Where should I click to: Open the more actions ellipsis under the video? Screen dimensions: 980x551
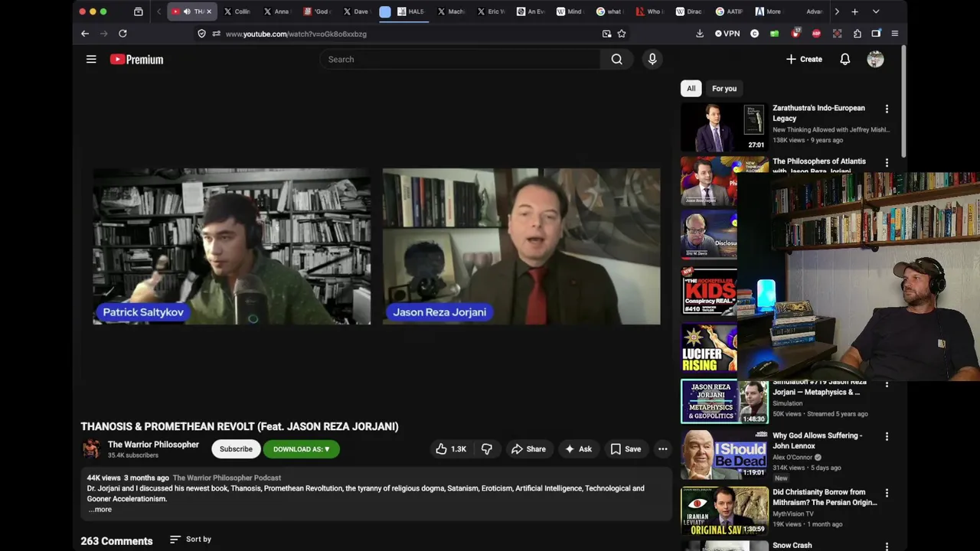(663, 449)
